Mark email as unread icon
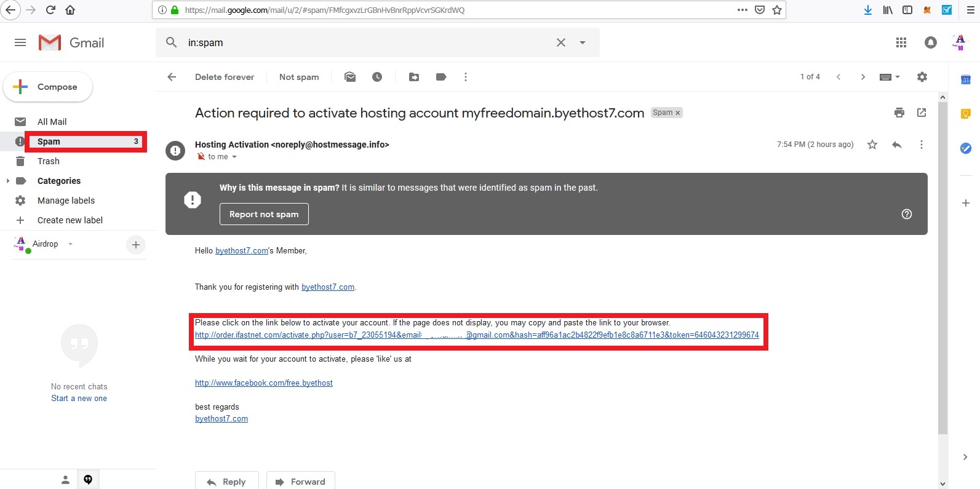980x489 pixels. (x=350, y=77)
